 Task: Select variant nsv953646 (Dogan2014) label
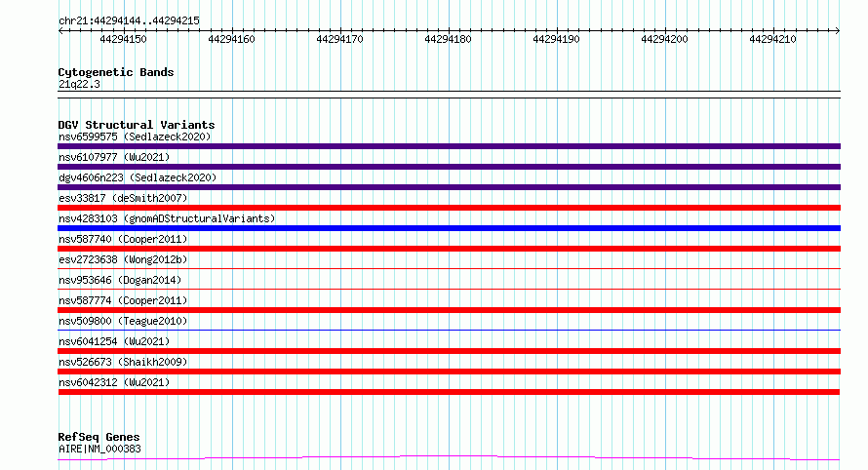[x=120, y=280]
